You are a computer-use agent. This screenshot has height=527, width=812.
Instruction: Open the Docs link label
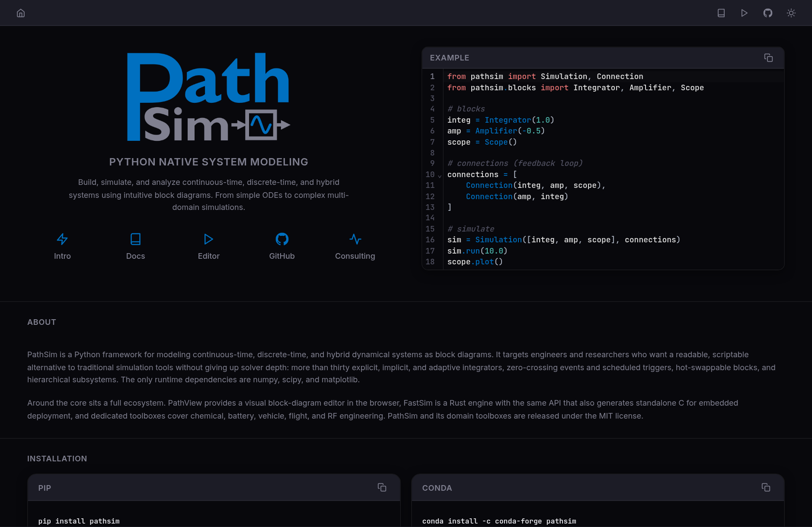point(135,256)
